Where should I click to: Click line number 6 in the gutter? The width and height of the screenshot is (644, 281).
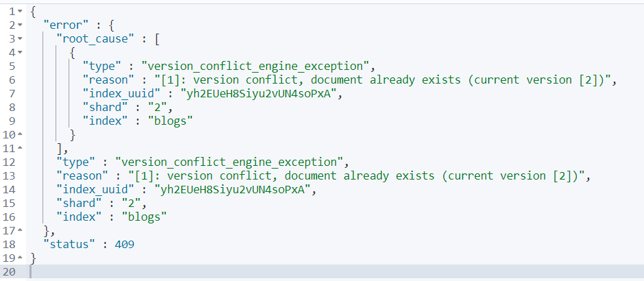11,80
